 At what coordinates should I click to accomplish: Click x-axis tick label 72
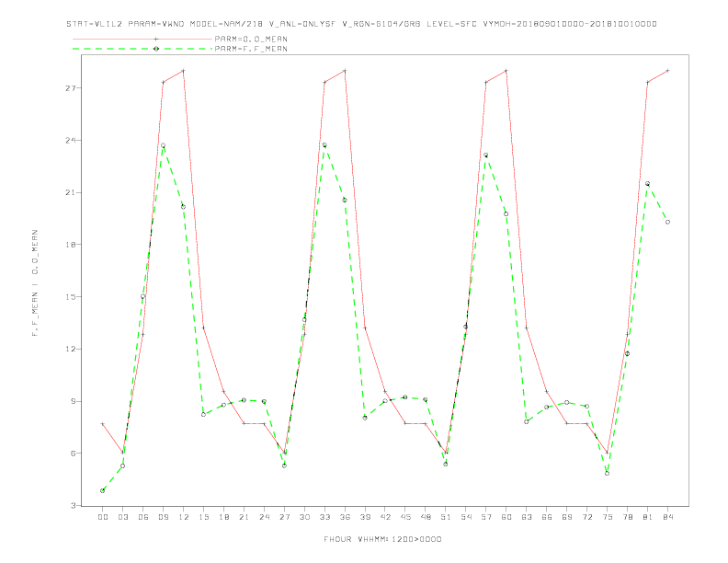pos(586,517)
